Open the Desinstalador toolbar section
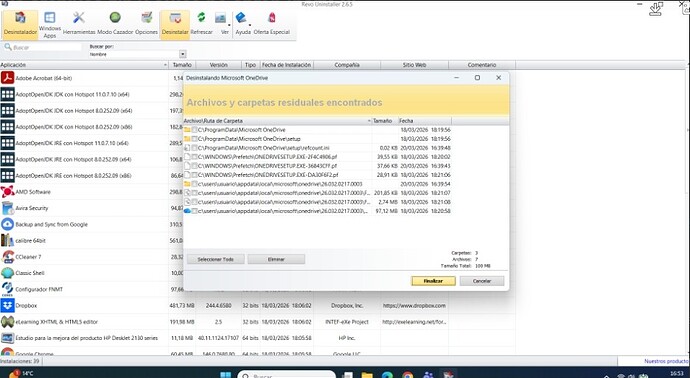This screenshot has height=378, width=690. tap(20, 25)
